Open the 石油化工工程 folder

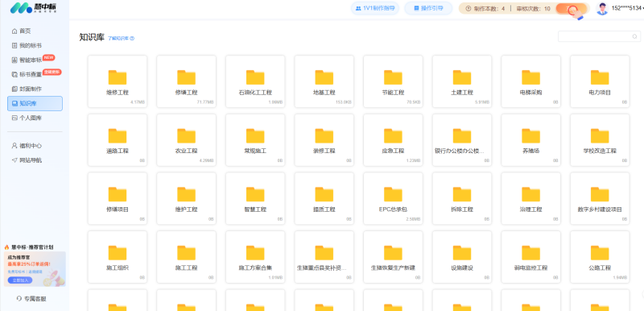coord(255,81)
